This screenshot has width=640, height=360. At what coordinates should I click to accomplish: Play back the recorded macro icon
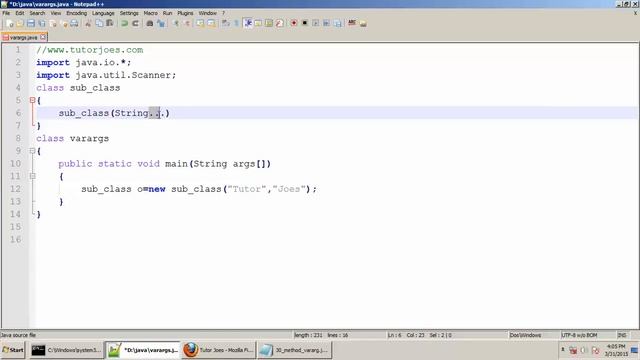tap(316, 23)
